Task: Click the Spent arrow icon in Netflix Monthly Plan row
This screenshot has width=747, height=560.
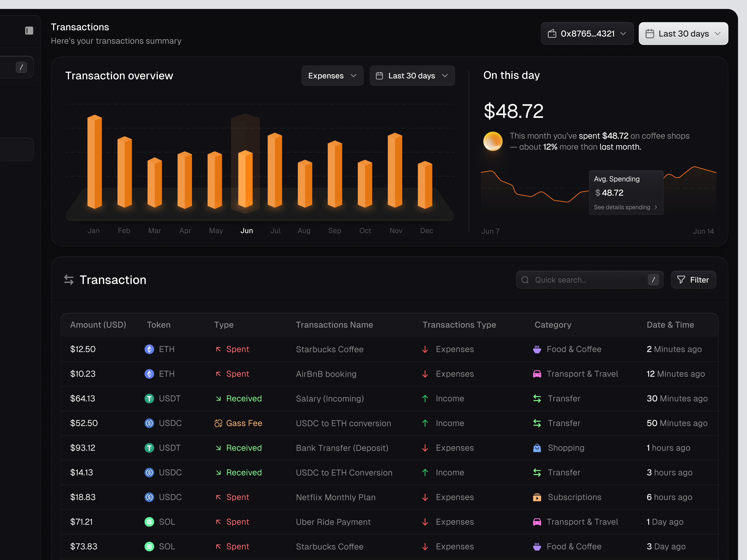Action: pyautogui.click(x=218, y=497)
